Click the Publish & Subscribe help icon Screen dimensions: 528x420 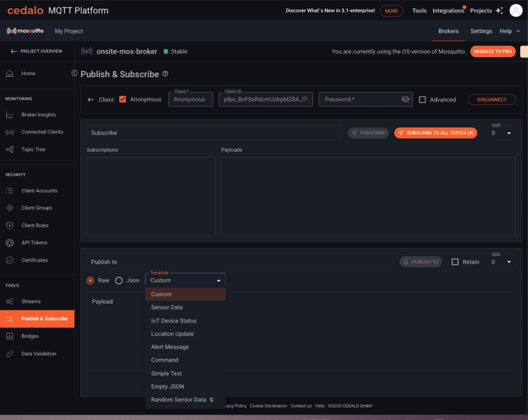tap(165, 74)
